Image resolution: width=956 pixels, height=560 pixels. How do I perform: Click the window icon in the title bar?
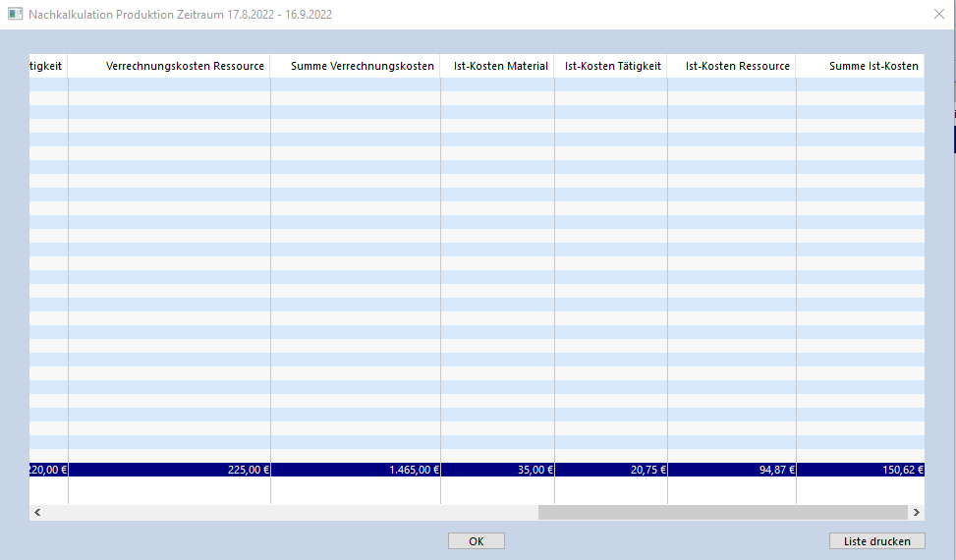click(15, 14)
